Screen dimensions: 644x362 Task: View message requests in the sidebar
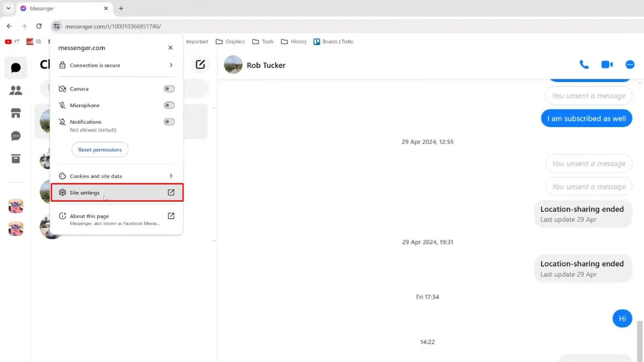click(x=16, y=136)
